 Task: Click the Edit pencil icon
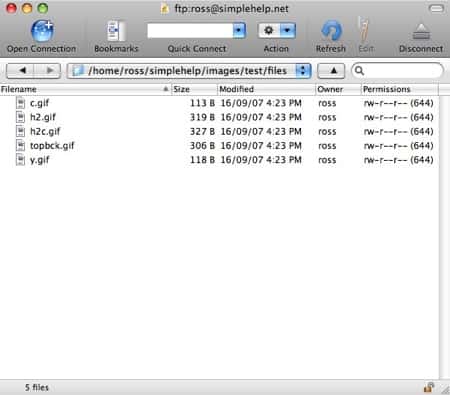coord(364,30)
